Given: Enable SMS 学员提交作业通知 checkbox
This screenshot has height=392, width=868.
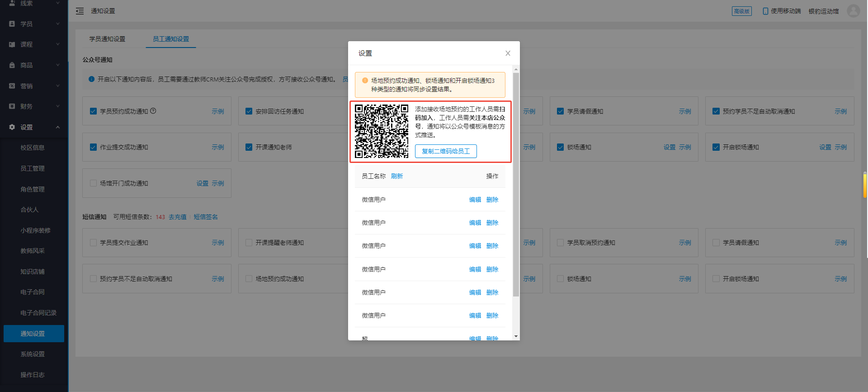Looking at the screenshot, I should [x=93, y=243].
